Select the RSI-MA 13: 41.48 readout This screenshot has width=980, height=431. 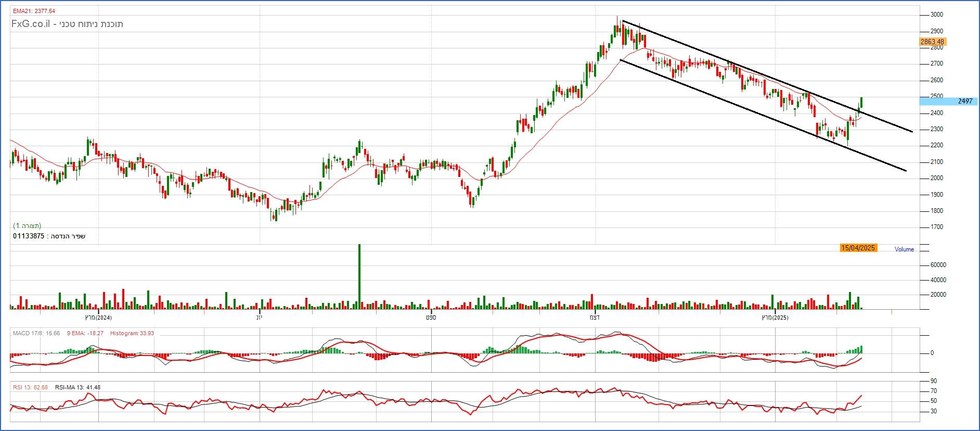78,387
